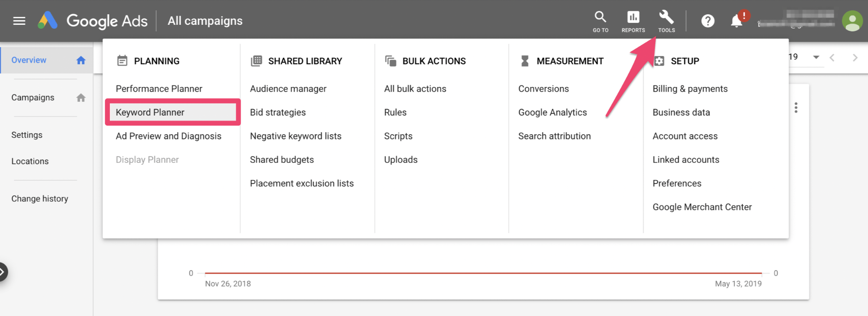Click the Measurement hourglass icon
The height and width of the screenshot is (316, 868).
pos(525,61)
